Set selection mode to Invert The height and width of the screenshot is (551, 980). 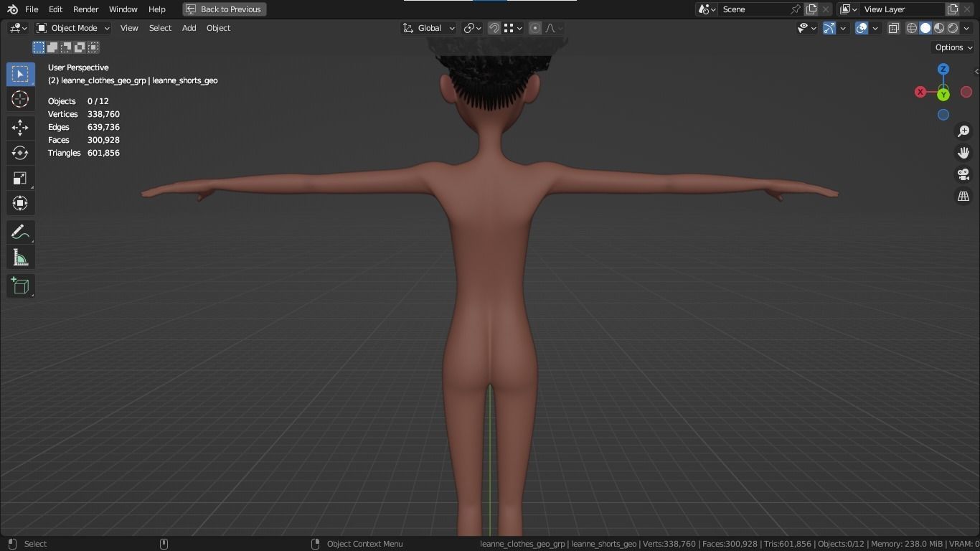(x=80, y=47)
